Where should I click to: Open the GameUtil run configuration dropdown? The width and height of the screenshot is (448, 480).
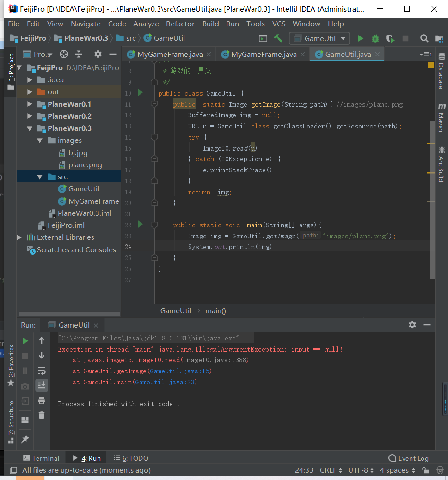(x=319, y=38)
